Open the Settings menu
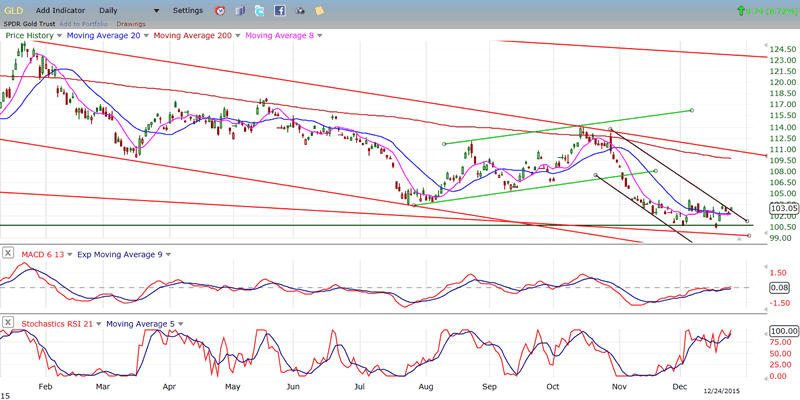800x400 pixels. tap(187, 10)
